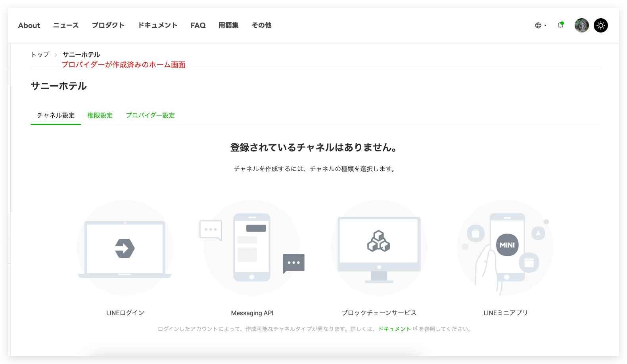Viewport: 627px width, 364px height.
Task: Click the ブロックチェーンサービス label
Action: [x=379, y=313]
